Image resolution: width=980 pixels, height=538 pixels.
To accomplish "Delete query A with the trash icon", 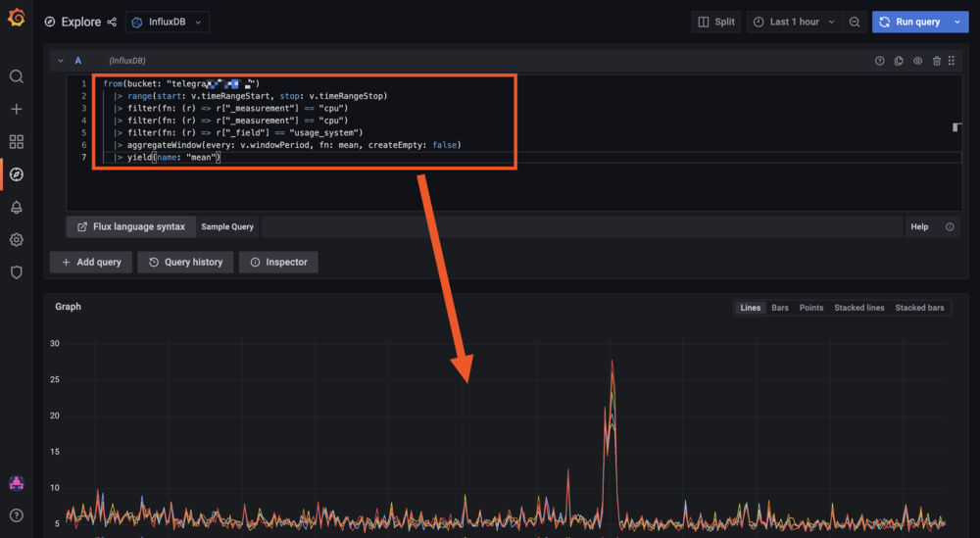I will 937,61.
